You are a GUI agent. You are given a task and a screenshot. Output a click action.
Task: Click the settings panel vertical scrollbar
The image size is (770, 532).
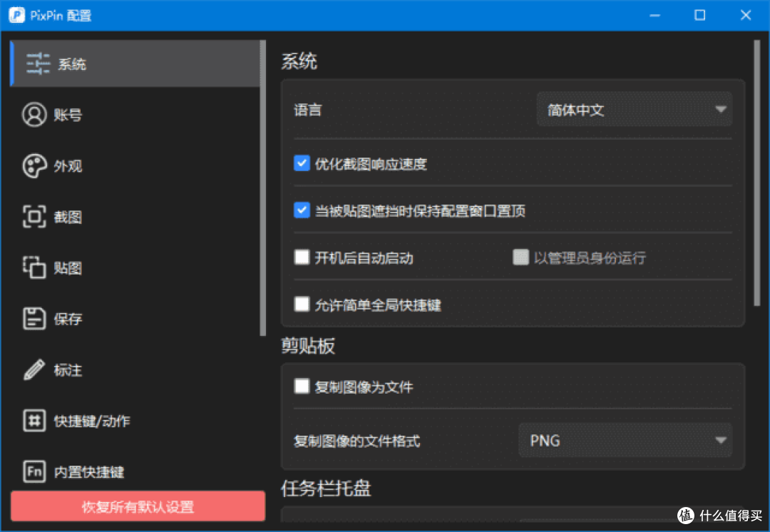pyautogui.click(x=756, y=173)
